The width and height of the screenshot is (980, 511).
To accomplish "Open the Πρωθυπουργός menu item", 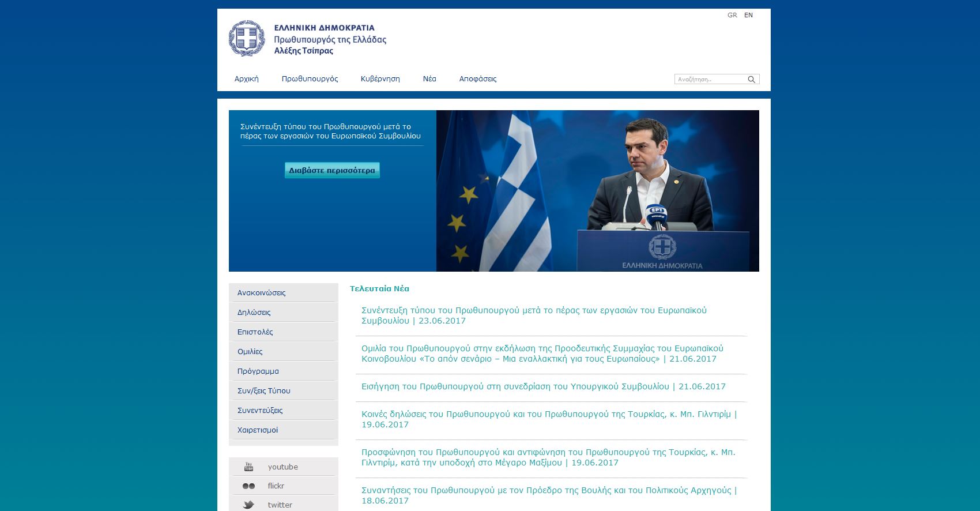I will pyautogui.click(x=310, y=79).
